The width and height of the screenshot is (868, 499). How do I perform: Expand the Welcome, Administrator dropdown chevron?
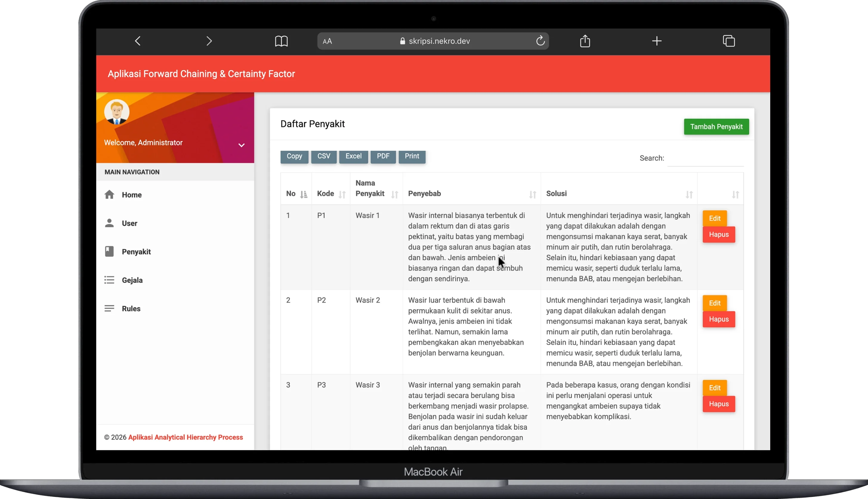[x=242, y=145]
